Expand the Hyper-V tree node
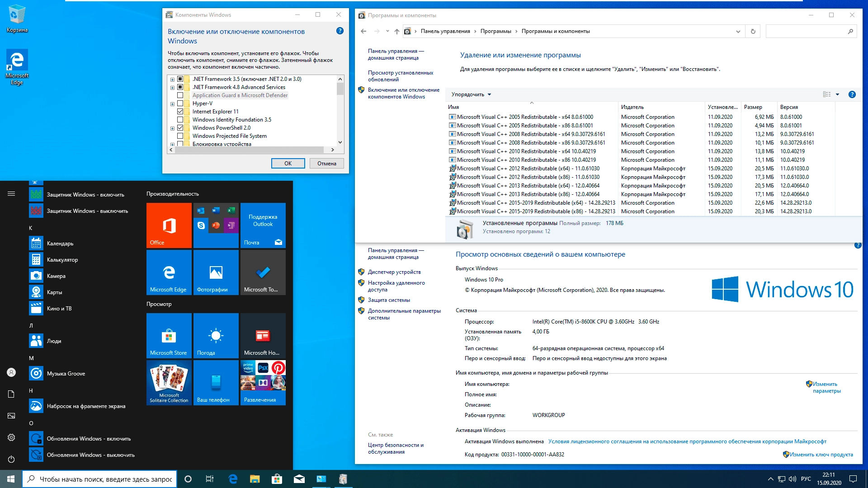Viewport: 868px width, 488px height. click(172, 104)
